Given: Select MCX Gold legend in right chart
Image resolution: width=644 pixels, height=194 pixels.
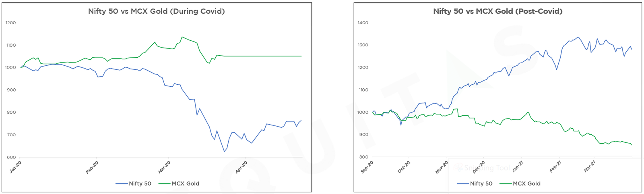Looking at the screenshot, I should (527, 184).
